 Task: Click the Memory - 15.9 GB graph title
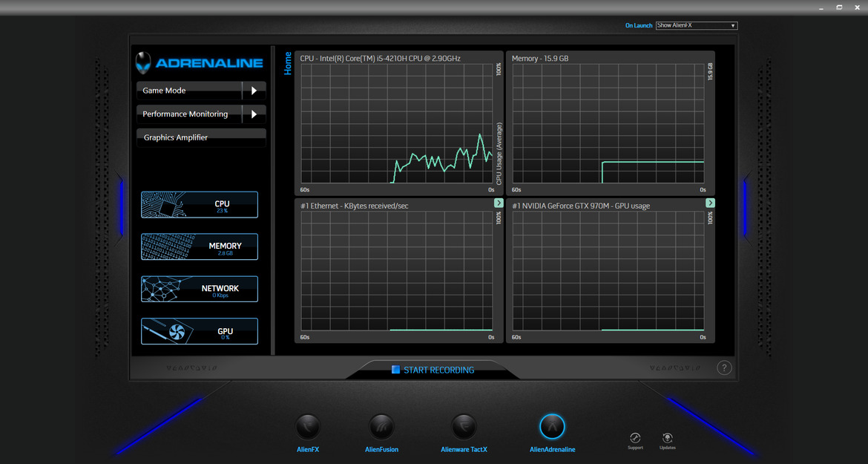540,58
